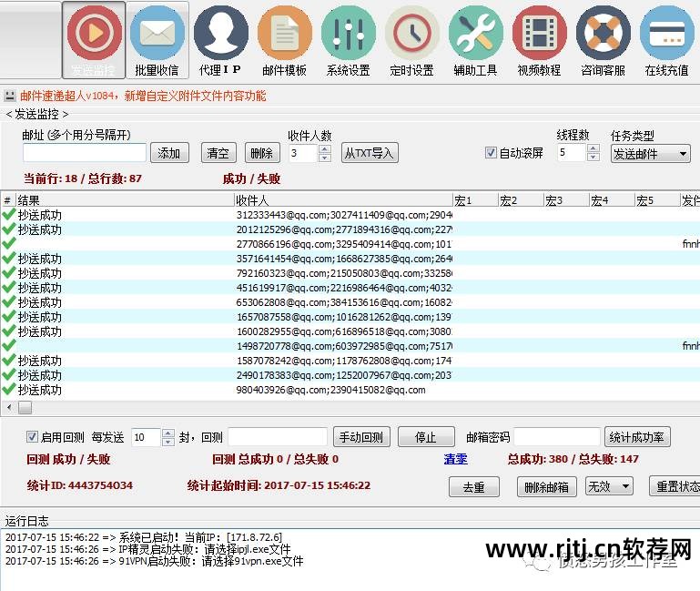Decrease the 每发送 count stepper
Image resolution: width=700 pixels, height=591 pixels.
tap(167, 442)
